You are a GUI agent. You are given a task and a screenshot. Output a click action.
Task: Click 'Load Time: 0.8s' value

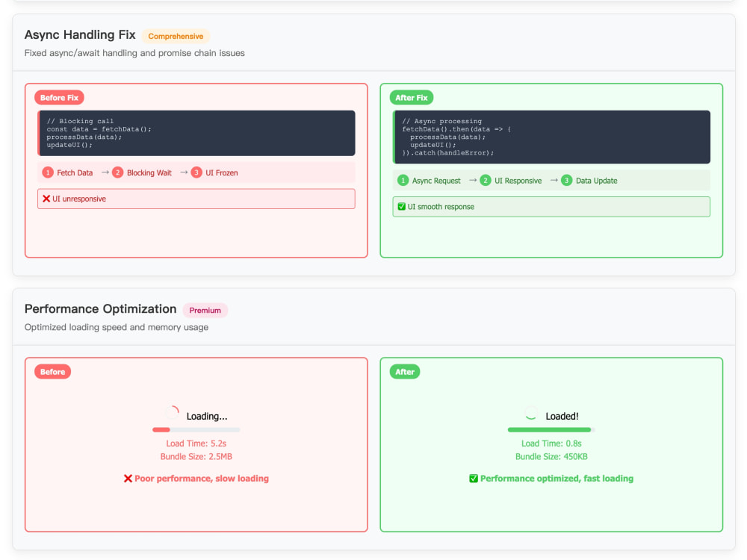[x=552, y=444]
